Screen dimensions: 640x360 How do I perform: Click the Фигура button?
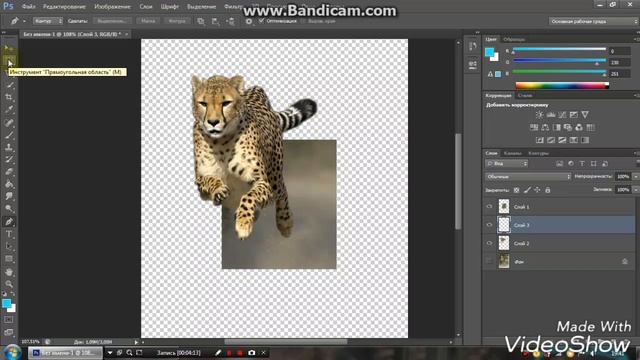tap(177, 21)
